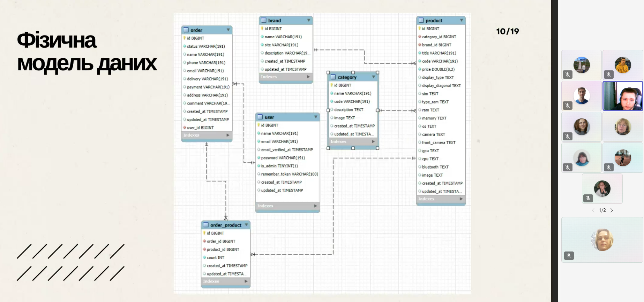The width and height of the screenshot is (644, 302).
Task: Click slide title 'Фізична модель даних'
Action: (87, 52)
